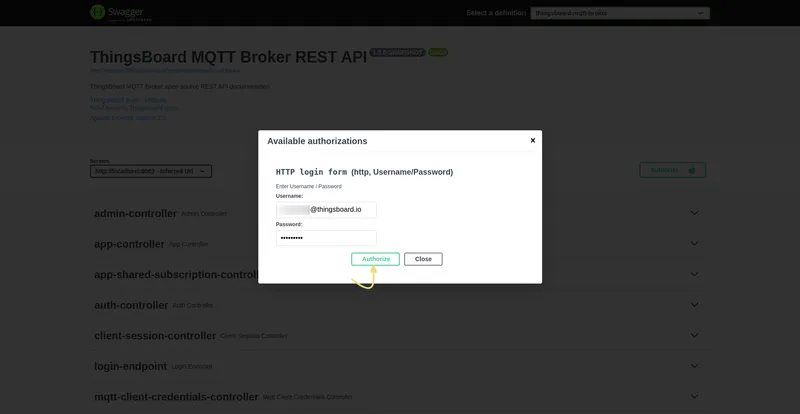Click the client-session-controller heading

click(155, 336)
